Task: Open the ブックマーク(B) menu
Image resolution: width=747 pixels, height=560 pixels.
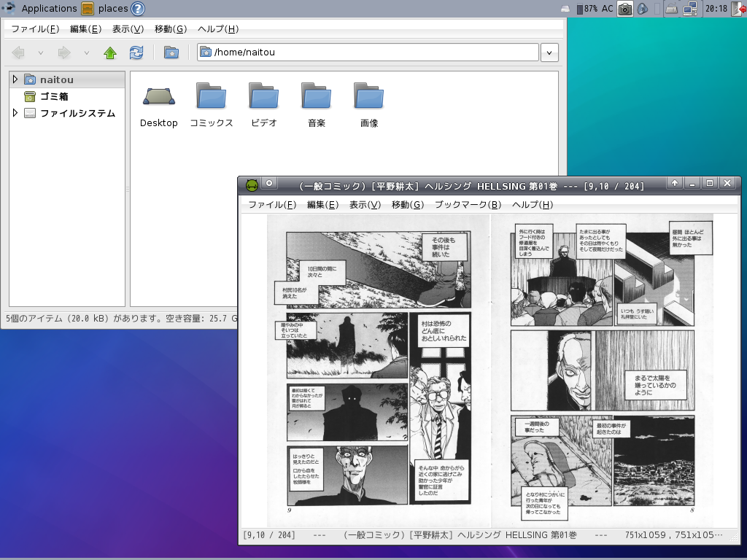Action: pyautogui.click(x=468, y=205)
